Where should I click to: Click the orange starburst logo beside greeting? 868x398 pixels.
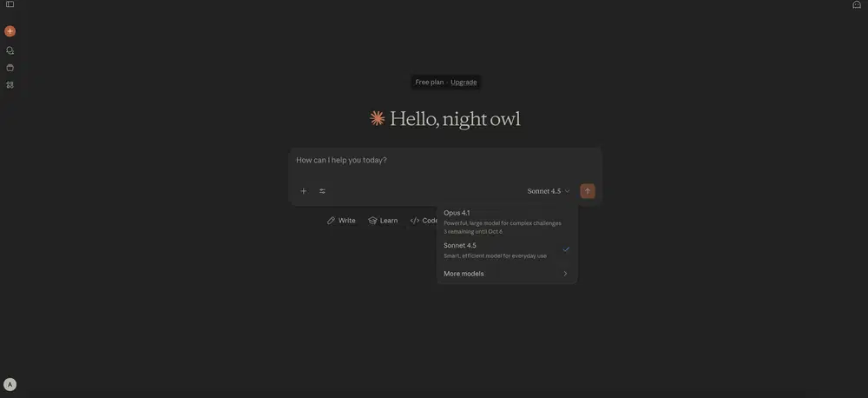377,118
